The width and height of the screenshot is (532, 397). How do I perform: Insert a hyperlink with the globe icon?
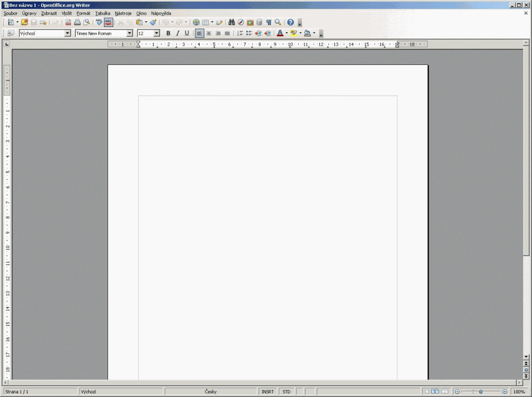196,22
